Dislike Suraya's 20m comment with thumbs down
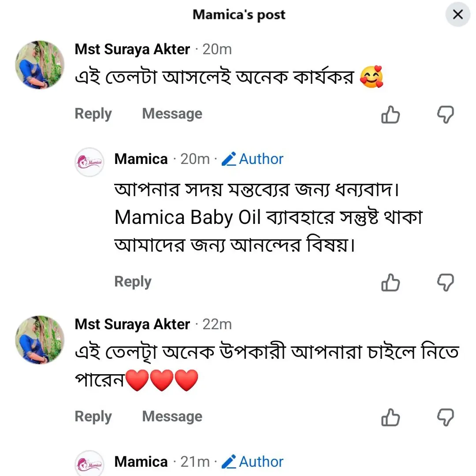Image resolution: width=476 pixels, height=476 pixels. (x=445, y=115)
